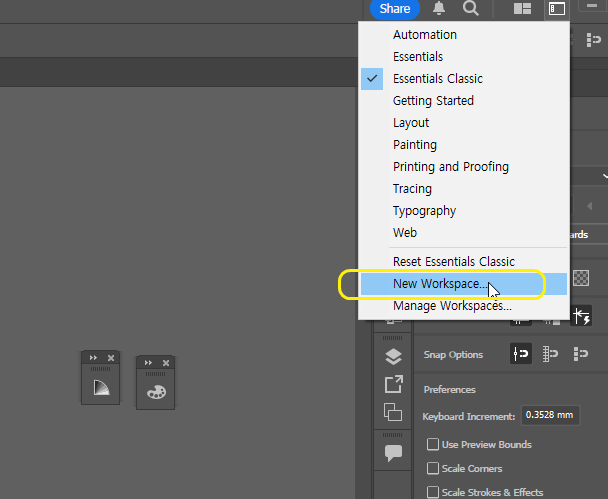Select Tracing workspace
The width and height of the screenshot is (608, 499).
(x=464, y=189)
